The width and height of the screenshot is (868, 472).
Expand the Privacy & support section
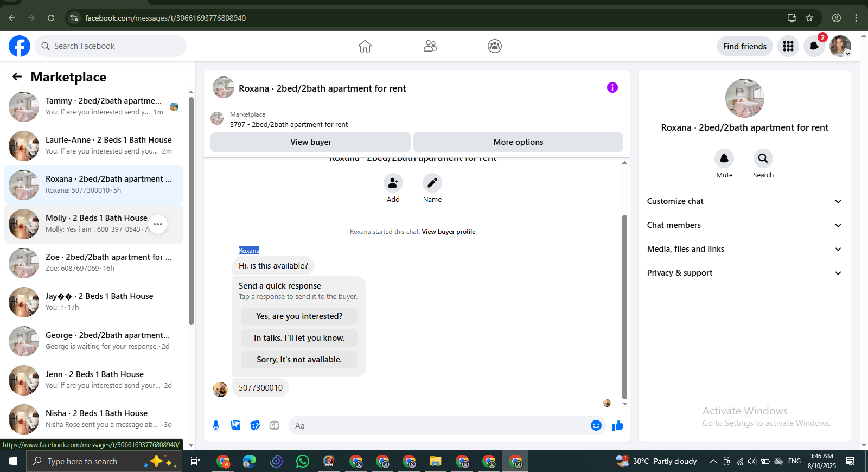click(744, 273)
